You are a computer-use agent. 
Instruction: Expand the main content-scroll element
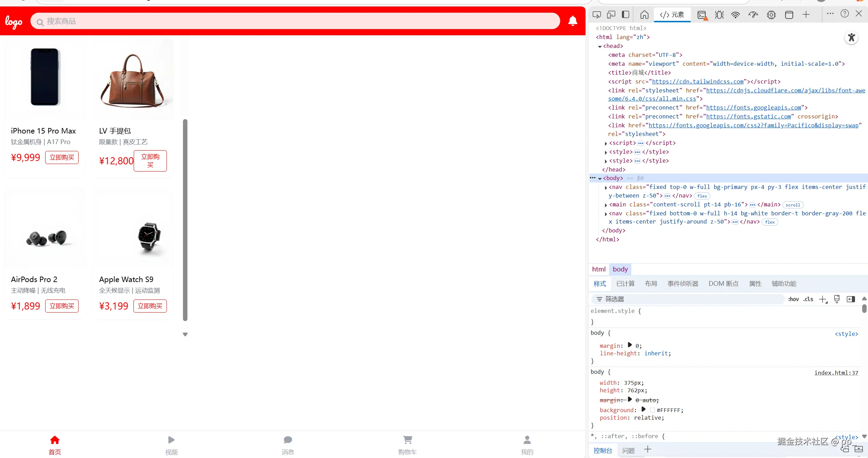[x=606, y=205]
